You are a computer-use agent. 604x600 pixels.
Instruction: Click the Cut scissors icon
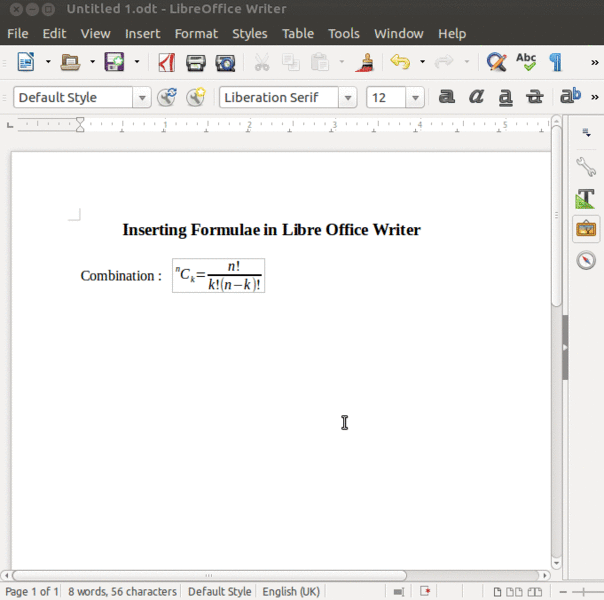click(262, 62)
